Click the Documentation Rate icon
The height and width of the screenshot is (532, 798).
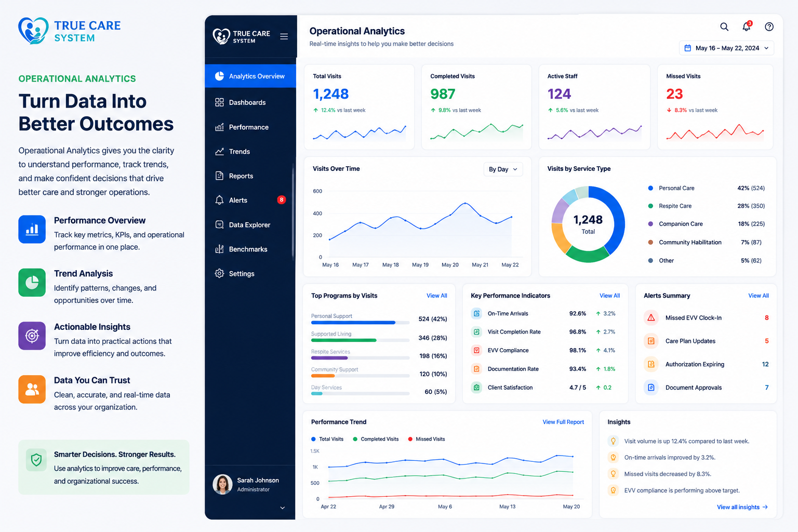pos(476,369)
